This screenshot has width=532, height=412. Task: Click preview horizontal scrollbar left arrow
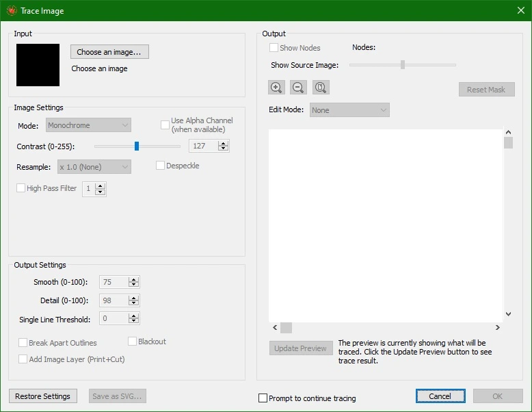point(275,327)
